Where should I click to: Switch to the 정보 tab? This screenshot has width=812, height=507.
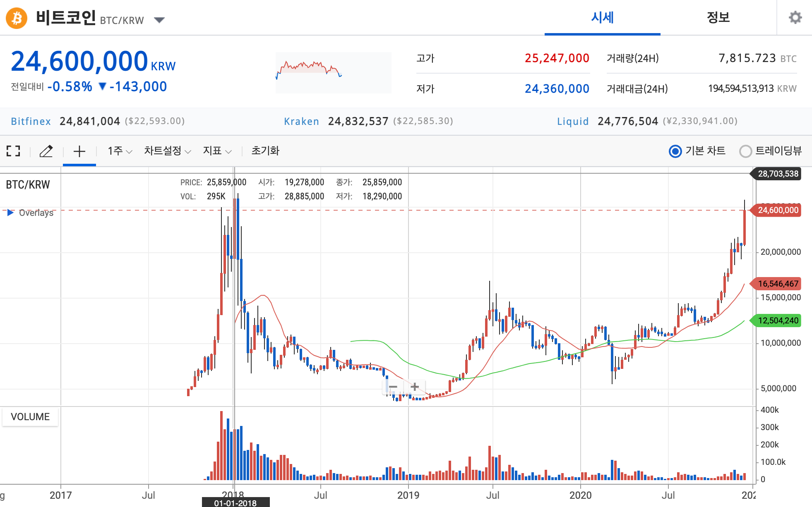(x=718, y=18)
